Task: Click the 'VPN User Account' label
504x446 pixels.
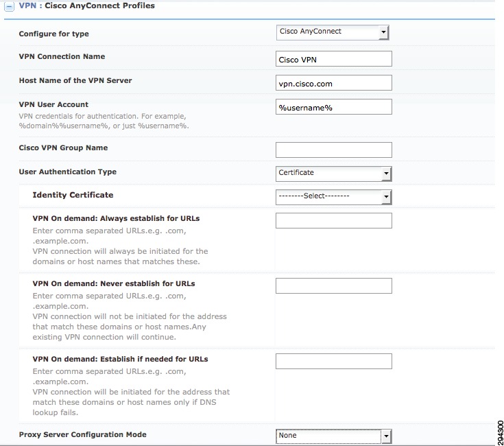Action: point(53,104)
